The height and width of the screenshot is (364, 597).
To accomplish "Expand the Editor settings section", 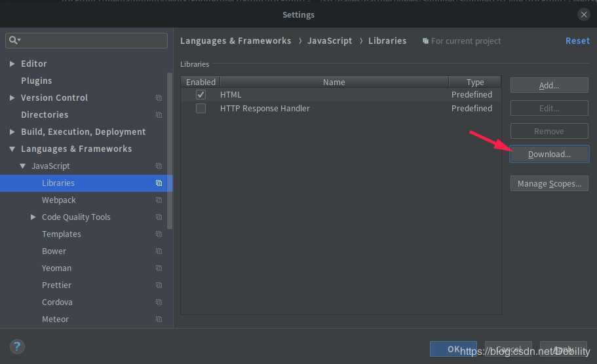I will pyautogui.click(x=12, y=64).
